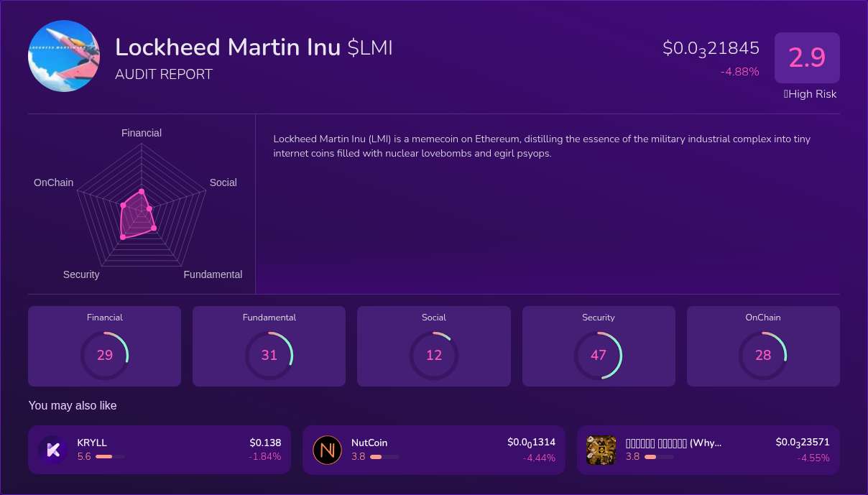Open the KRYLL token logo icon
The height and width of the screenshot is (495, 868).
coord(52,450)
